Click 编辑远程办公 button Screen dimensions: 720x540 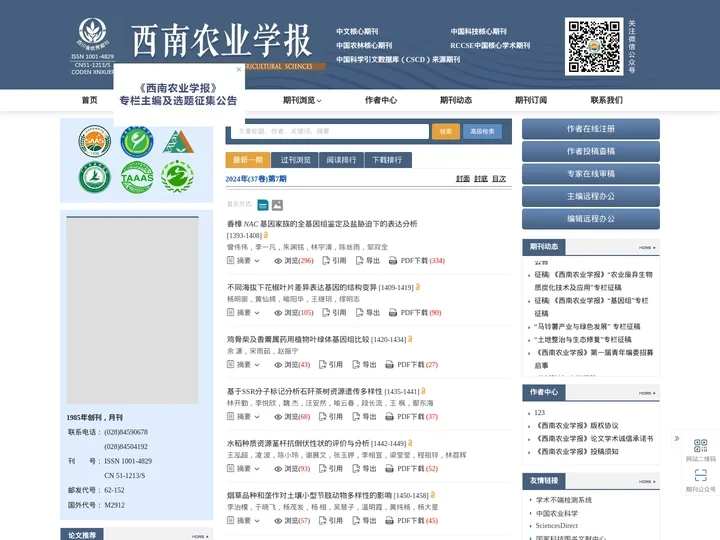coord(591,219)
